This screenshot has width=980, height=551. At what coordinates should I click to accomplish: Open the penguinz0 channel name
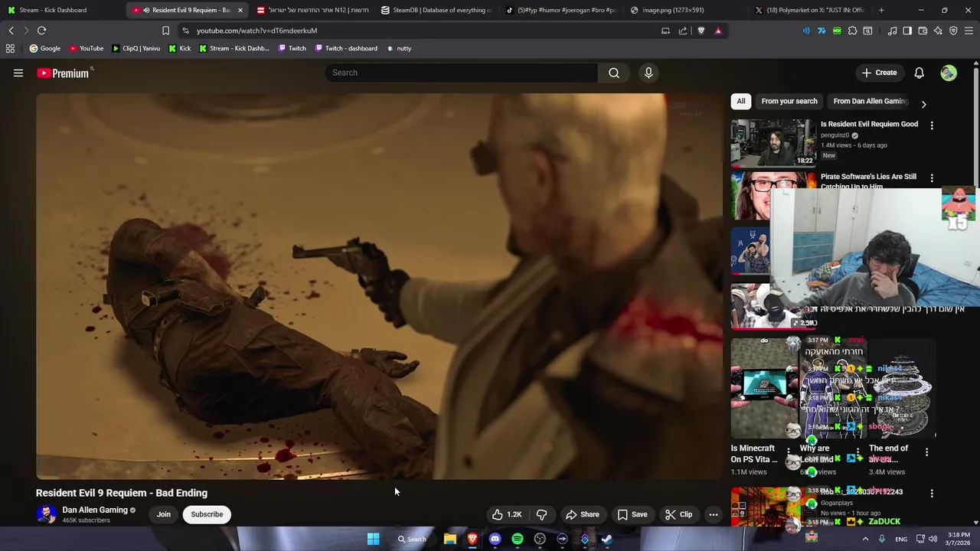pyautogui.click(x=835, y=135)
